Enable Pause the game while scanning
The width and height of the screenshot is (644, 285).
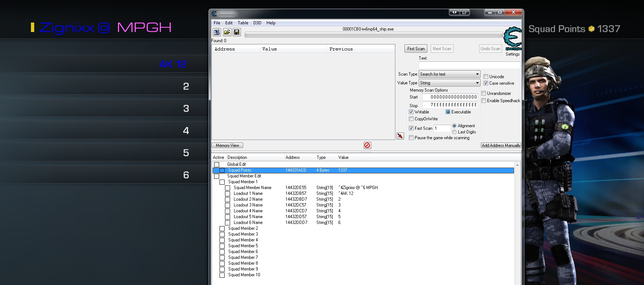point(411,138)
